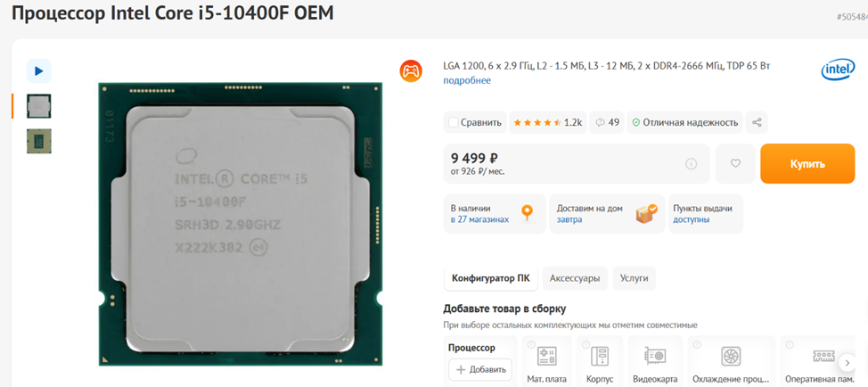Select the motherboard component icon
868x387 pixels.
(547, 356)
